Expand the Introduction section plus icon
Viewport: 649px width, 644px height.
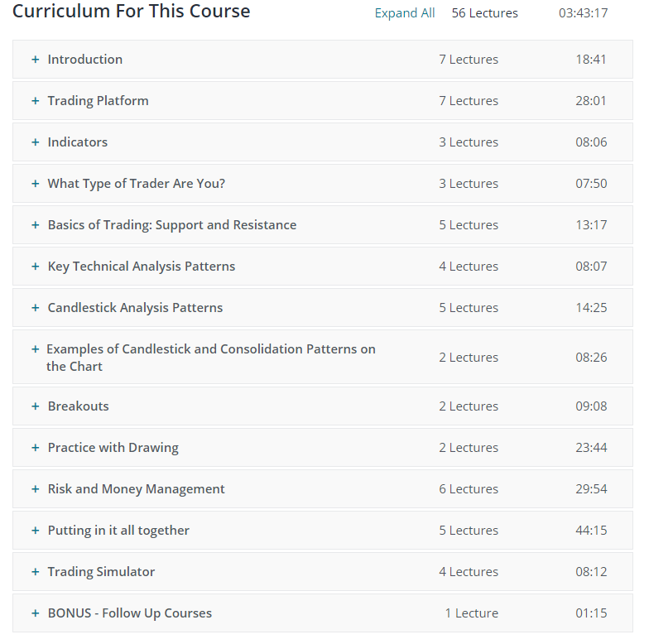coord(36,60)
